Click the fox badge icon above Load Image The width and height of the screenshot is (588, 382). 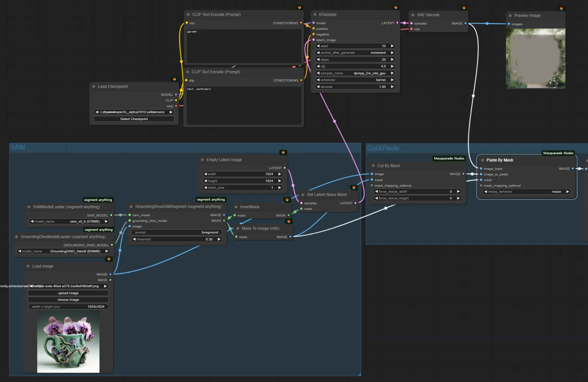pos(109,259)
